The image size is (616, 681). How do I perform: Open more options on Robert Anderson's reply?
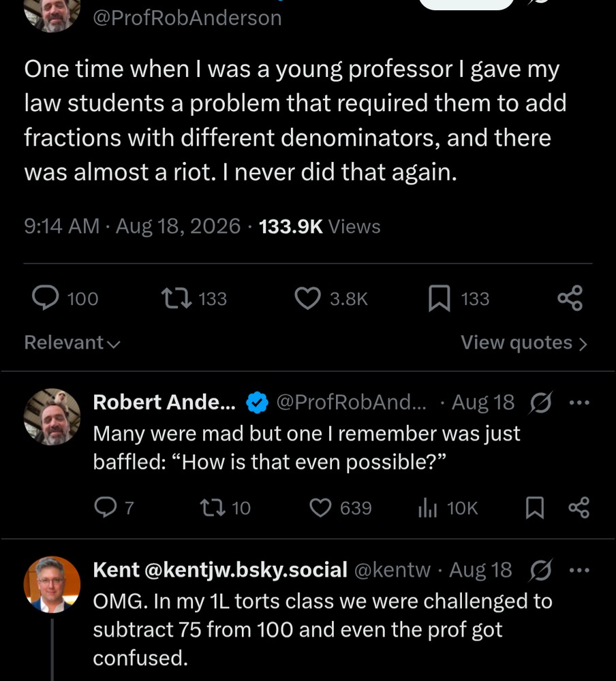point(579,402)
